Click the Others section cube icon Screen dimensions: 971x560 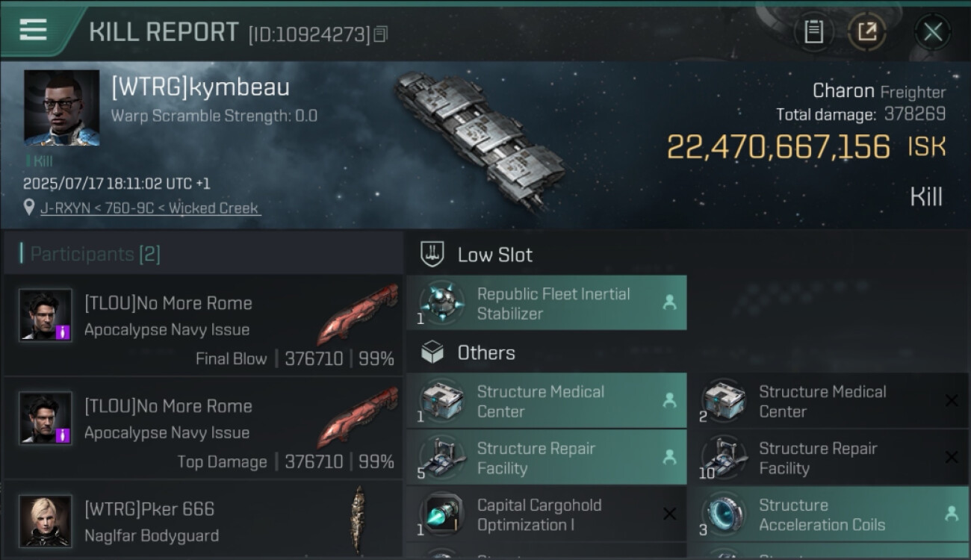pos(432,352)
